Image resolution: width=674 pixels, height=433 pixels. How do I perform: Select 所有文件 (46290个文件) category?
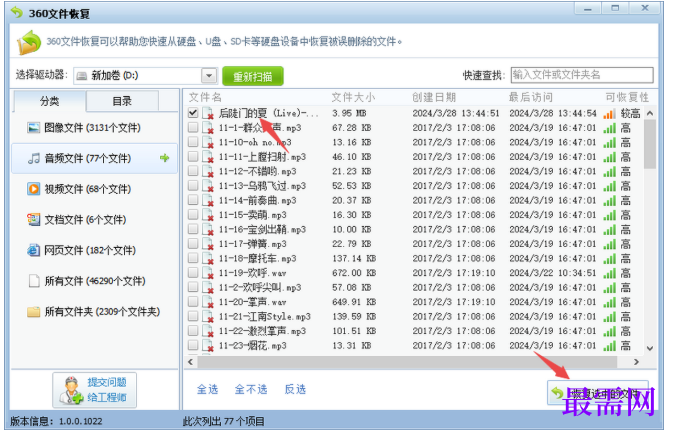pyautogui.click(x=95, y=281)
